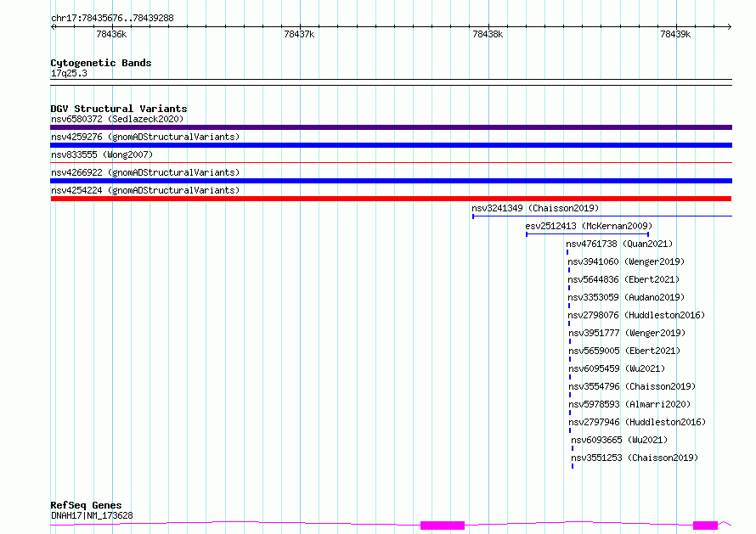The image size is (756, 534).
Task: Open the nsv833555 (Wong2007) label
Action: click(102, 155)
